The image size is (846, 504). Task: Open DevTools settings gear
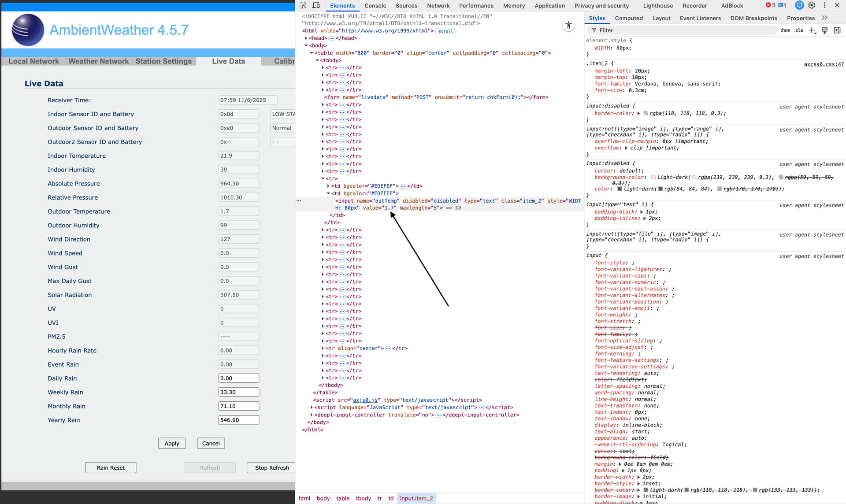[x=812, y=5]
